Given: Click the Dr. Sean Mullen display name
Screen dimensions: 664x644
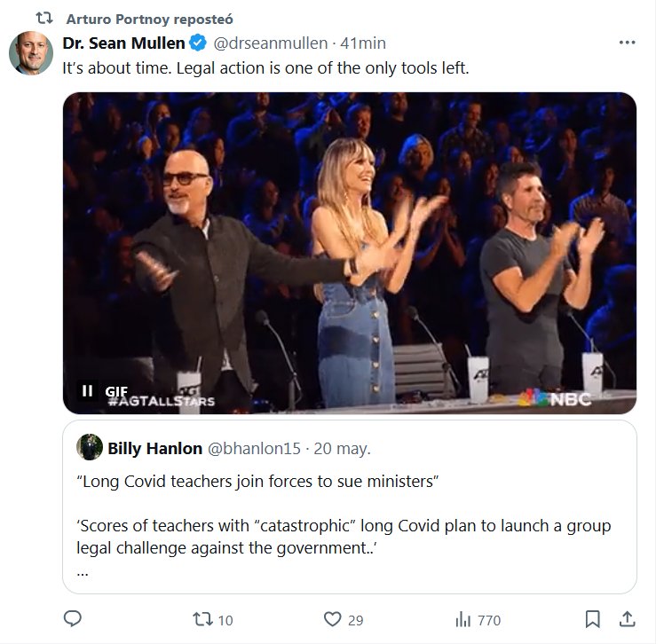Looking at the screenshot, I should click(x=123, y=43).
